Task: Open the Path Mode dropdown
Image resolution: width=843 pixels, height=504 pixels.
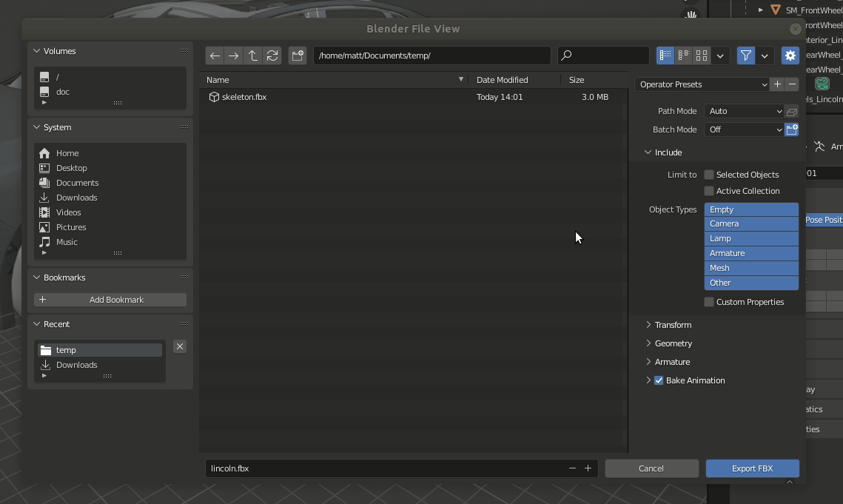Action: click(744, 111)
